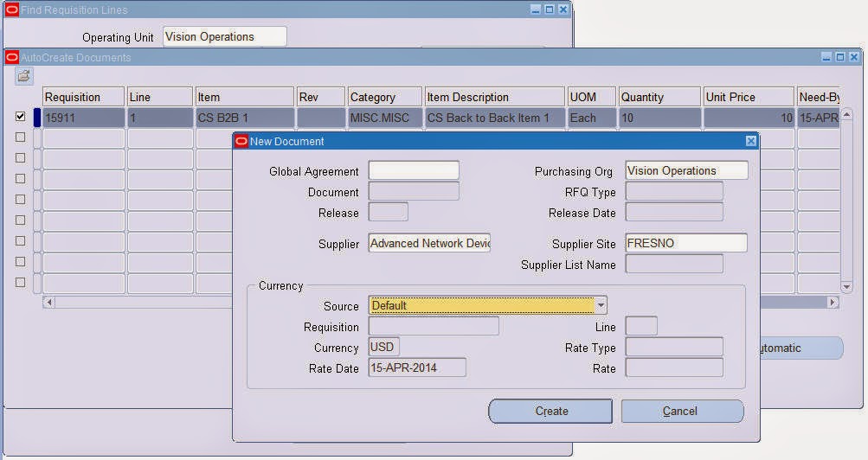This screenshot has width=868, height=460.
Task: Click the Purchasing Org field
Action: [686, 170]
